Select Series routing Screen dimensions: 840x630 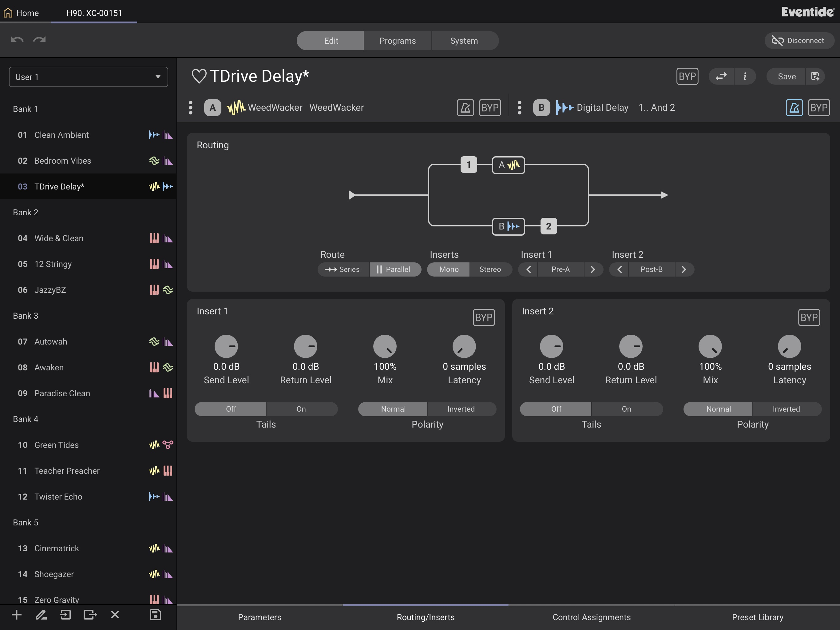343,269
